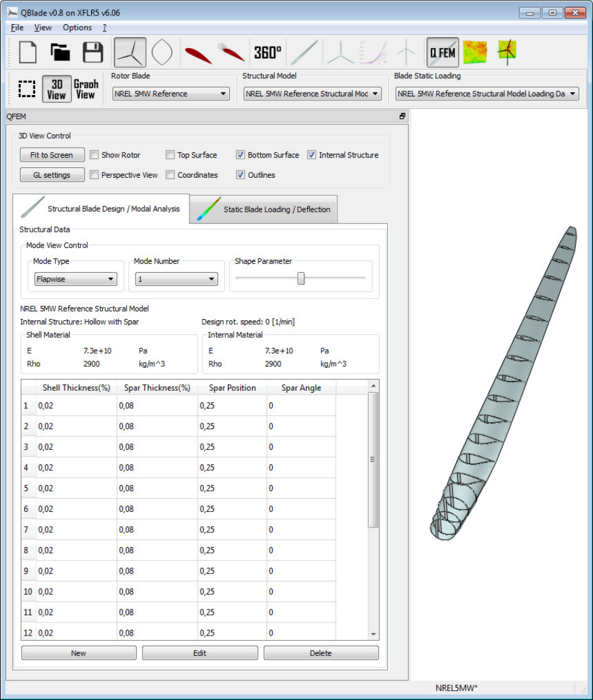This screenshot has width=593, height=700.
Task: Click the dashed rectangle view icon
Action: [27, 89]
